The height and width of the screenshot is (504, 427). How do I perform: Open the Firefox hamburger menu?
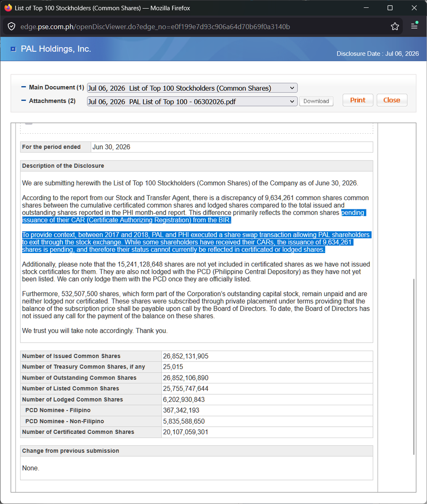414,26
